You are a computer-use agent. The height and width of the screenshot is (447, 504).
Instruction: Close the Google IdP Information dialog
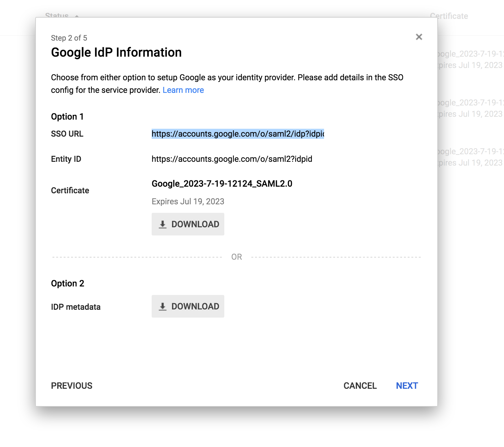point(419,37)
